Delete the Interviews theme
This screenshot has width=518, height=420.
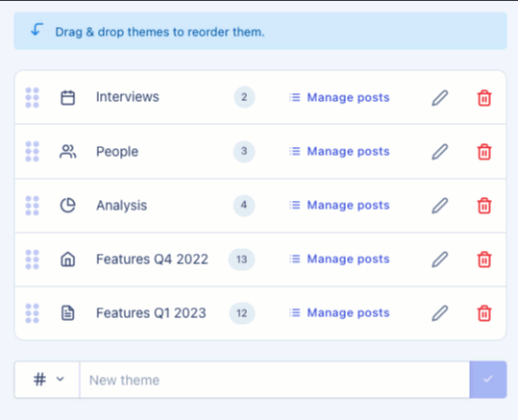[484, 98]
